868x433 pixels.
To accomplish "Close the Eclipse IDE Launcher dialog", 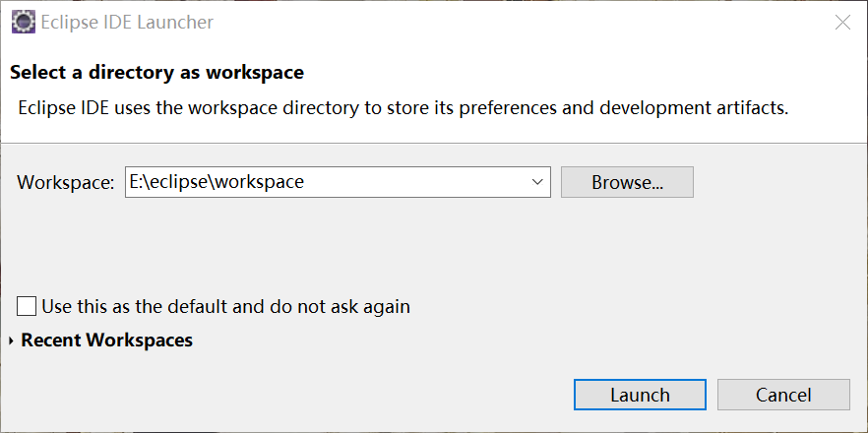I will click(842, 23).
